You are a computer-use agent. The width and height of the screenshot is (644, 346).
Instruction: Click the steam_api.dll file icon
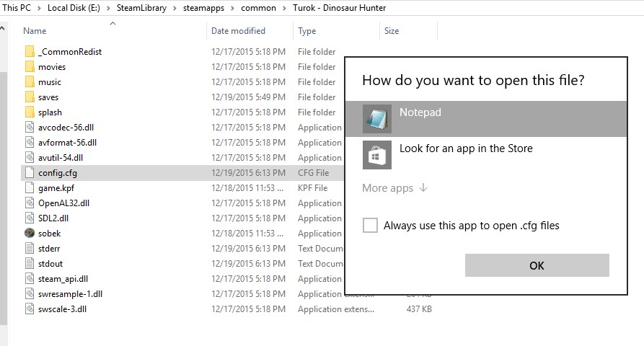click(30, 278)
